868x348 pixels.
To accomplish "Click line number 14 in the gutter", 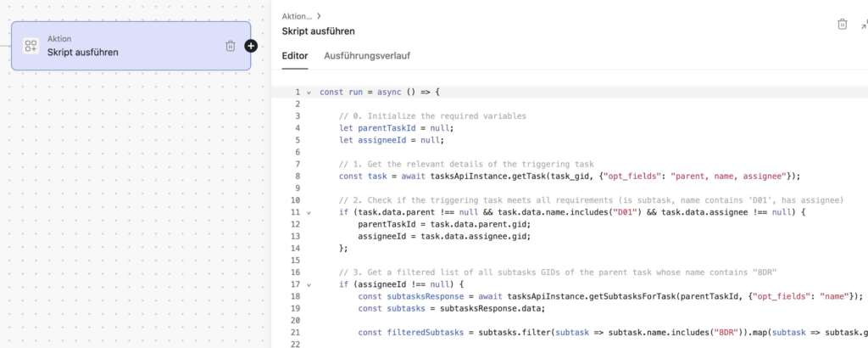I will click(x=297, y=248).
